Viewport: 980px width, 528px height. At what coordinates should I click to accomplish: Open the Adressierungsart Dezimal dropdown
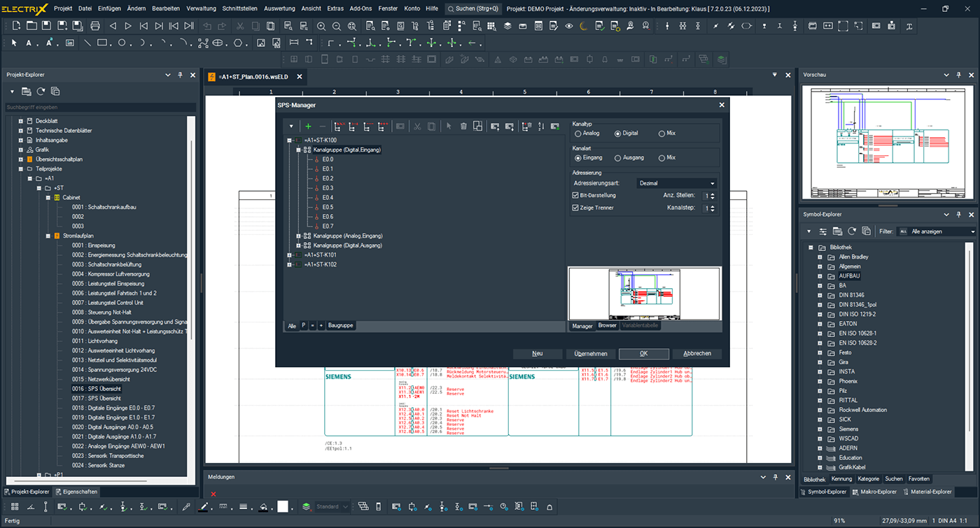click(x=676, y=183)
